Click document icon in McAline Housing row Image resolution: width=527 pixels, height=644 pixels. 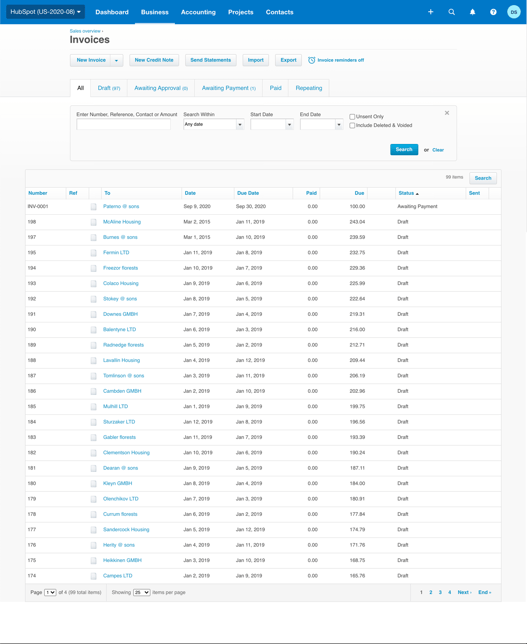94,222
